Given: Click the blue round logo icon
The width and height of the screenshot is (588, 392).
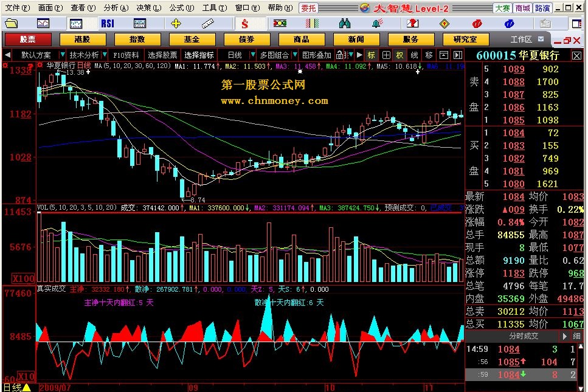Looking at the screenshot, I should (x=509, y=24).
